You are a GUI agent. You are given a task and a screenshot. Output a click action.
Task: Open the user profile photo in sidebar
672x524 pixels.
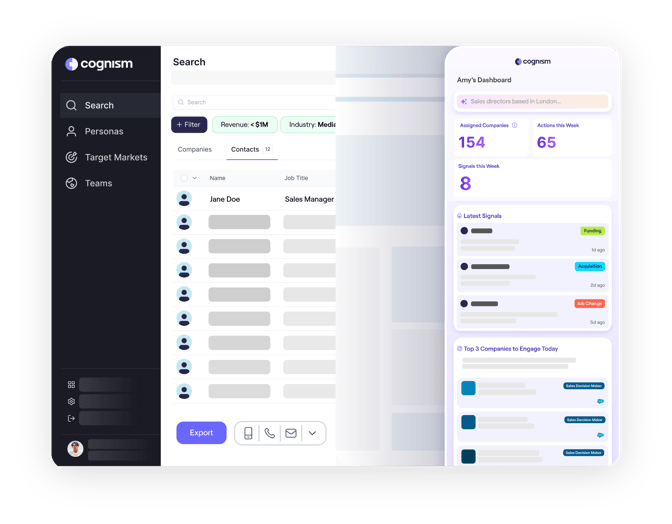point(75,449)
